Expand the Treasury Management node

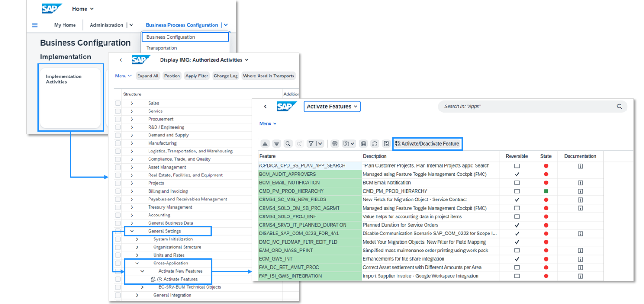pyautogui.click(x=132, y=207)
